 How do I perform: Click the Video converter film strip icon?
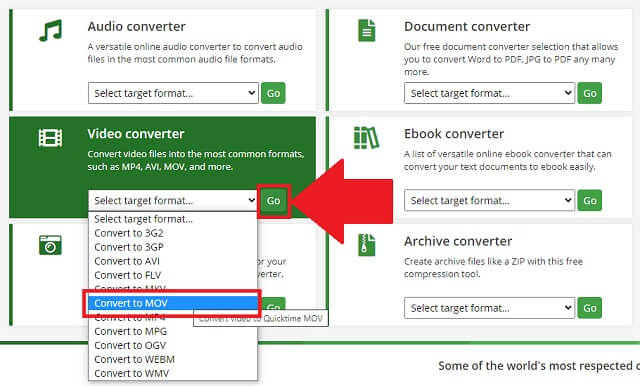[51, 138]
